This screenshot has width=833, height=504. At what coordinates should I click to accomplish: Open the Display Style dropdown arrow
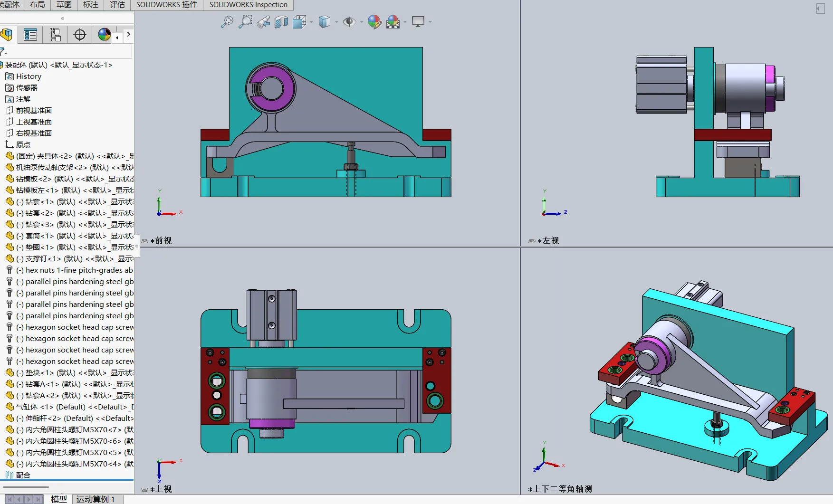tap(336, 22)
